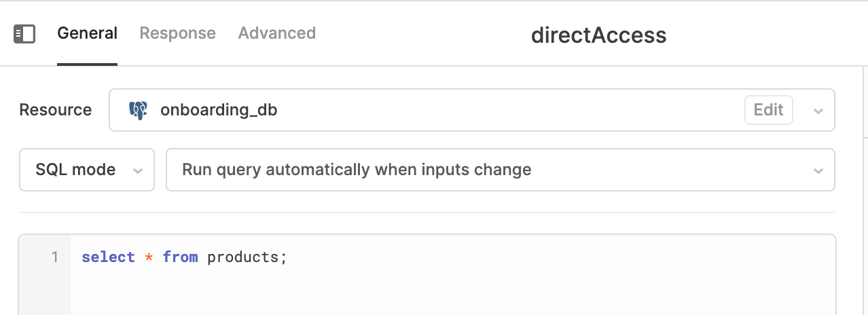Click the products table name in query
868x315 pixels.
click(243, 258)
